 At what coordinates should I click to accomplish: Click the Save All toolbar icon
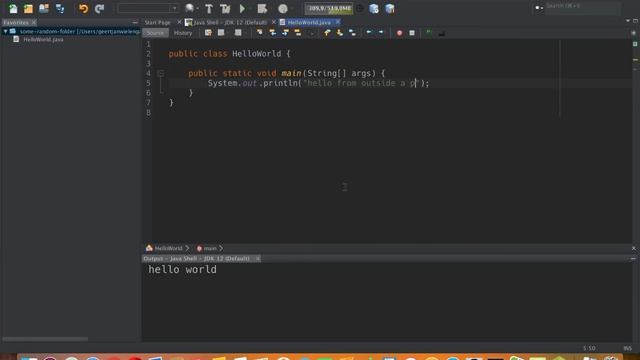[x=60, y=8]
